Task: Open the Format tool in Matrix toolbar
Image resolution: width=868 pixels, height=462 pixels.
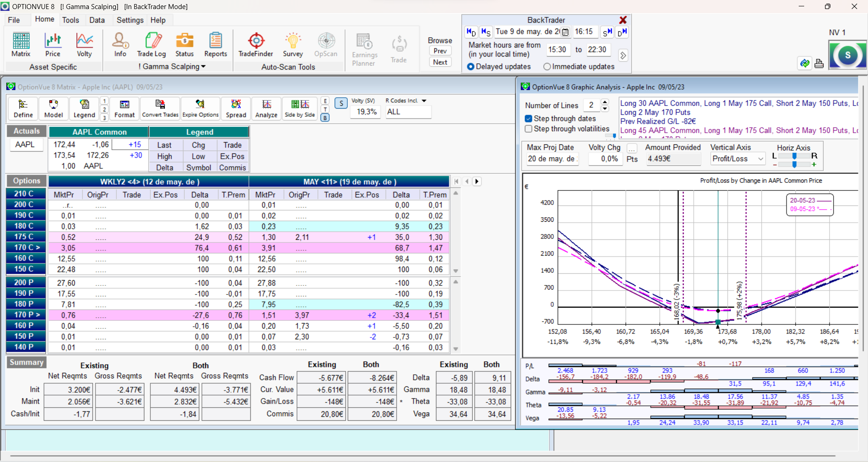Action: [x=125, y=109]
